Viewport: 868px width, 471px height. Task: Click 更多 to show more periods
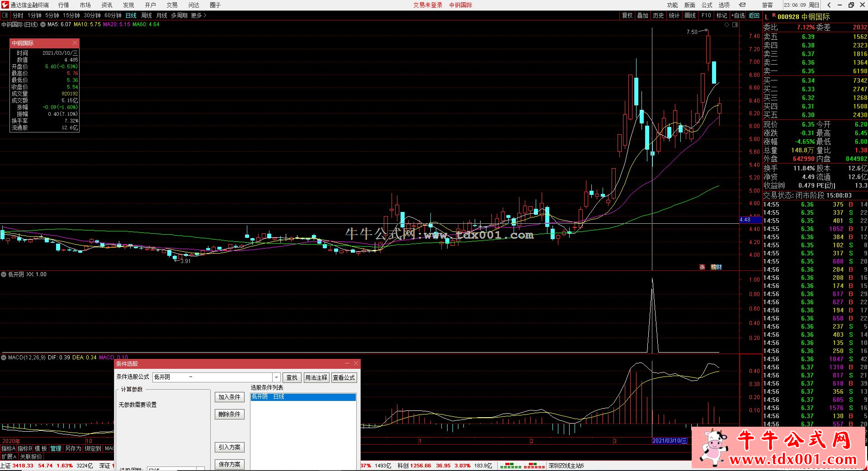pyautogui.click(x=198, y=15)
